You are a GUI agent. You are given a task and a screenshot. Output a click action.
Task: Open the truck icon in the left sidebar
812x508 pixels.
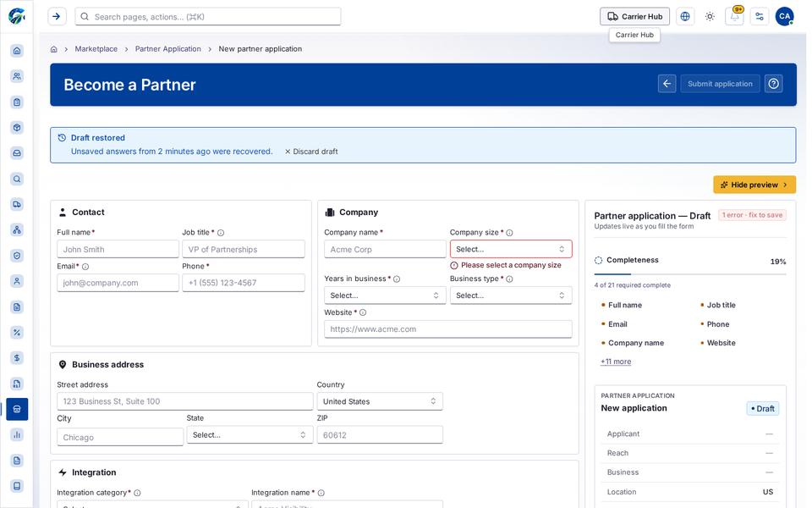pos(17,204)
